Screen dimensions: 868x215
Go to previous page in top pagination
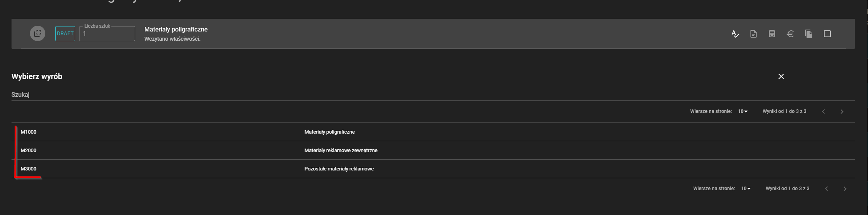tap(823, 112)
